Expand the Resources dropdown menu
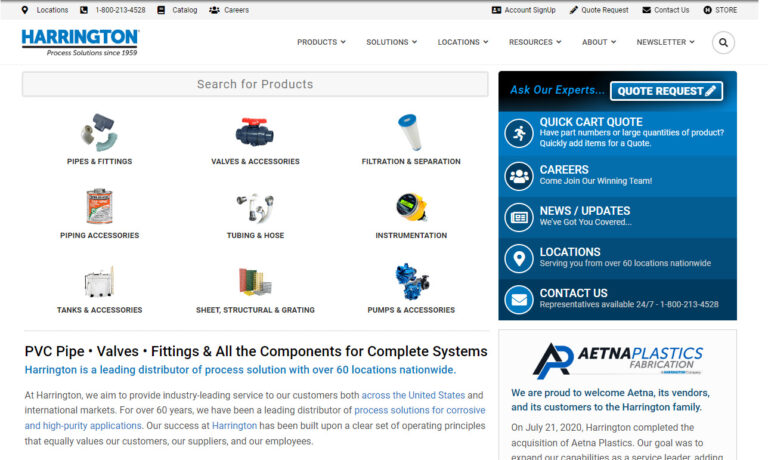 535,42
